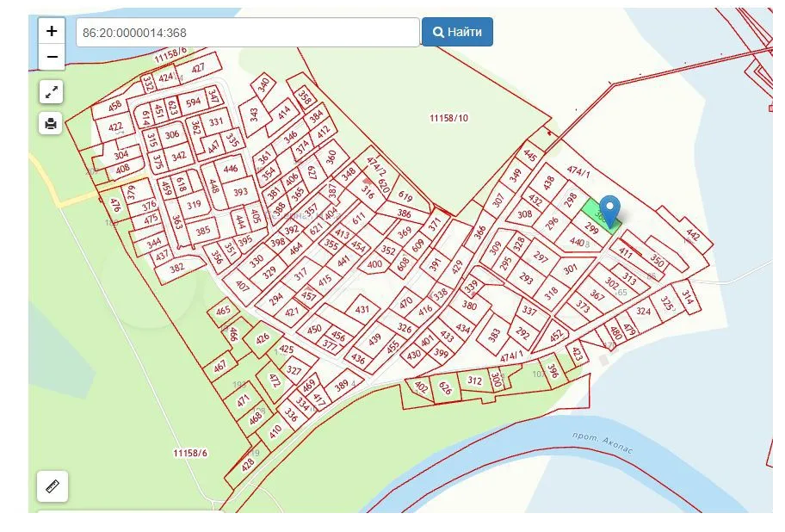Image resolution: width=785 pixels, height=532 pixels.
Task: Print the map with printer icon
Action: point(51,123)
